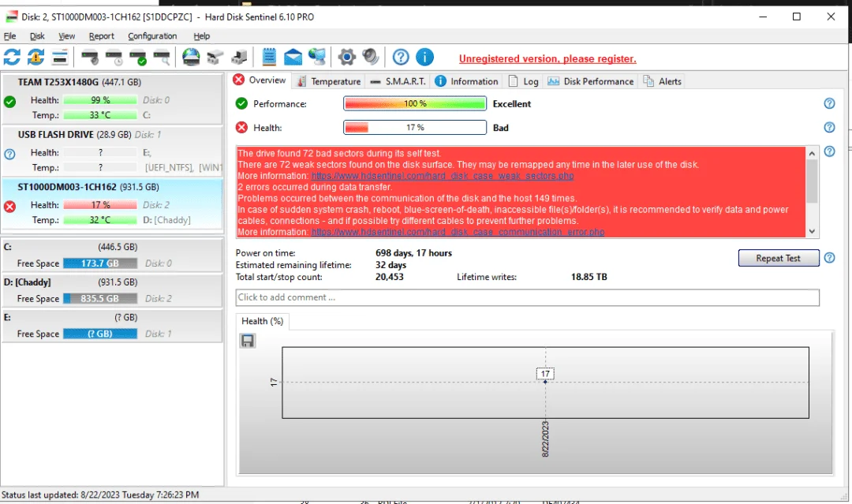The height and width of the screenshot is (504, 852).
Task: Open help with the question mark toolbar icon
Action: point(401,57)
